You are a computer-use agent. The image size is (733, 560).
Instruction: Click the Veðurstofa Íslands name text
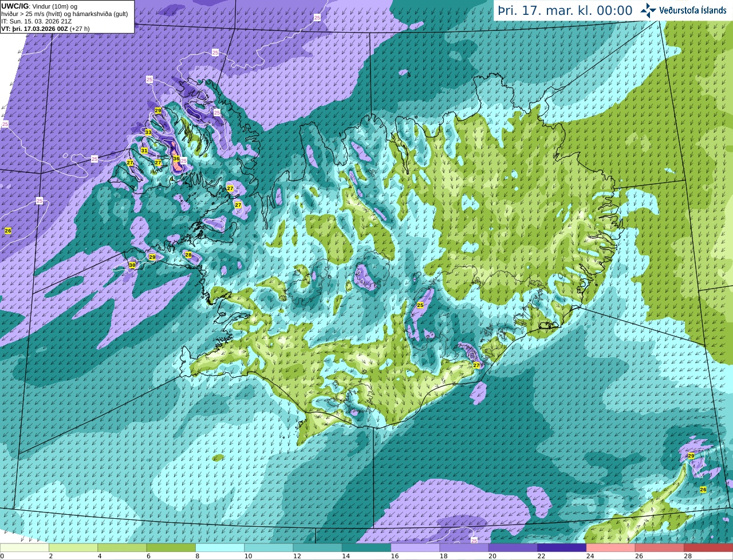pos(693,10)
